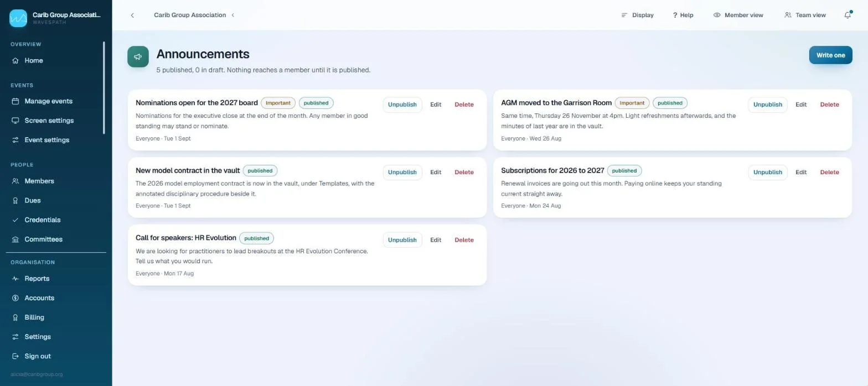Click the alicia@caribgroup.org account email
Image resolution: width=868 pixels, height=386 pixels.
click(x=37, y=374)
